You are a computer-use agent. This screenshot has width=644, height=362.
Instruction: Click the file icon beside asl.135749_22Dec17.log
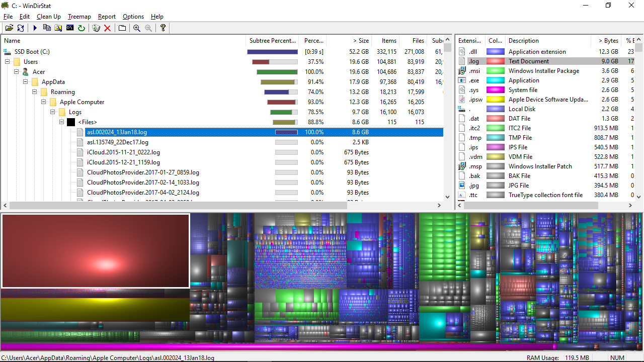point(80,142)
